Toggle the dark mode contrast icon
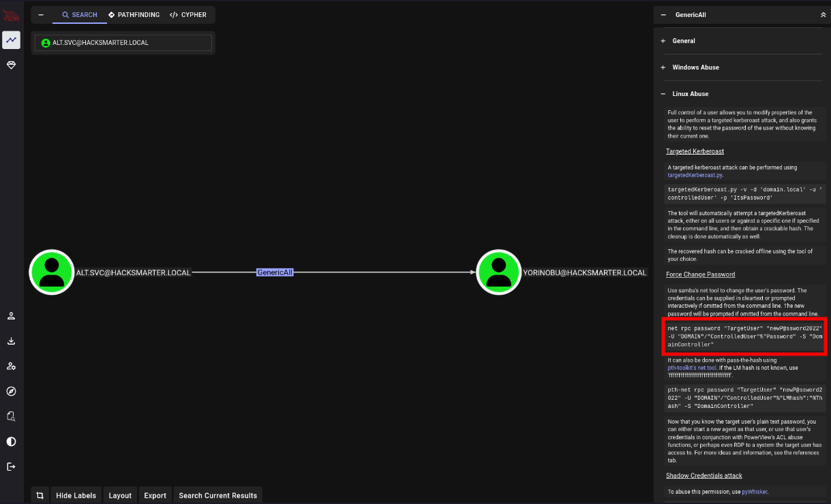Screen dimensions: 831x504 [11, 441]
